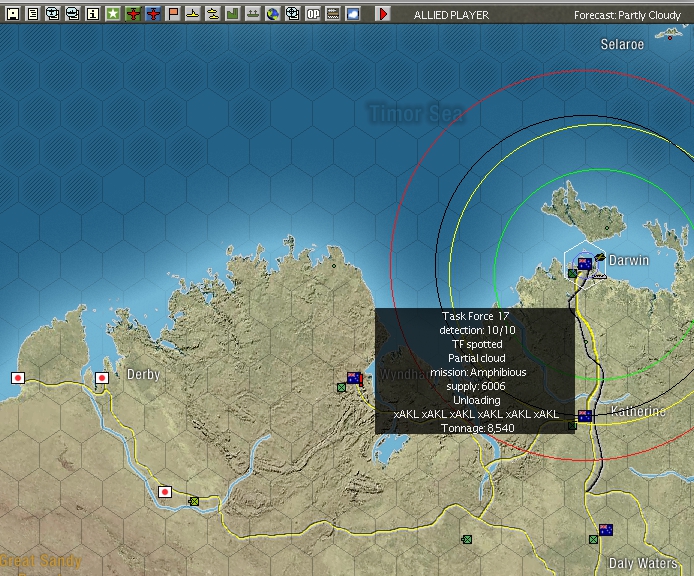Click the small dot base on Melville Island
The width and height of the screenshot is (694, 576).
(x=607, y=228)
